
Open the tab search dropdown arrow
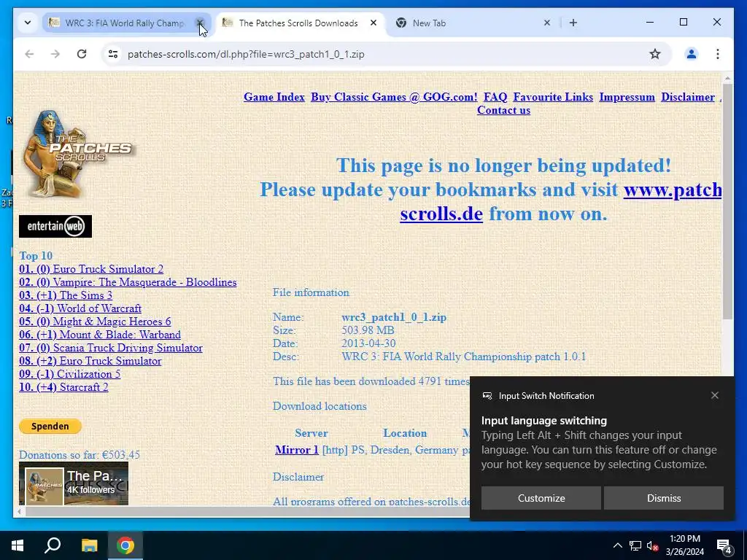click(28, 23)
